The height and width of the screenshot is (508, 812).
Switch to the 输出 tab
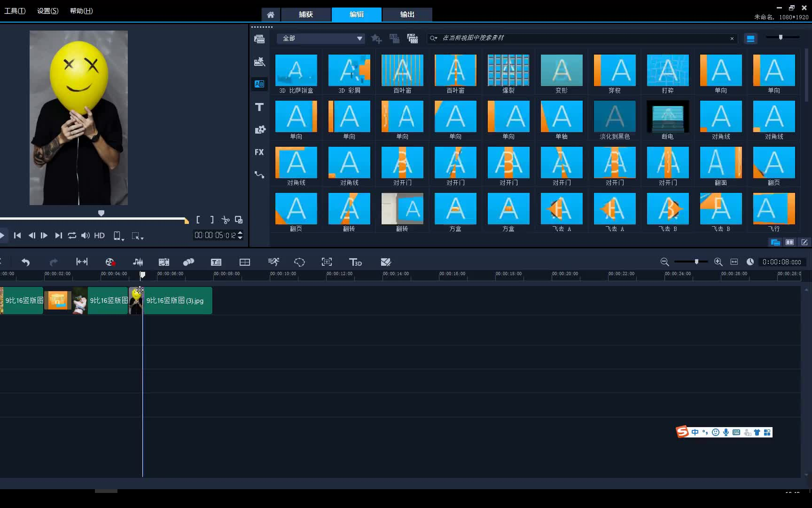point(407,15)
